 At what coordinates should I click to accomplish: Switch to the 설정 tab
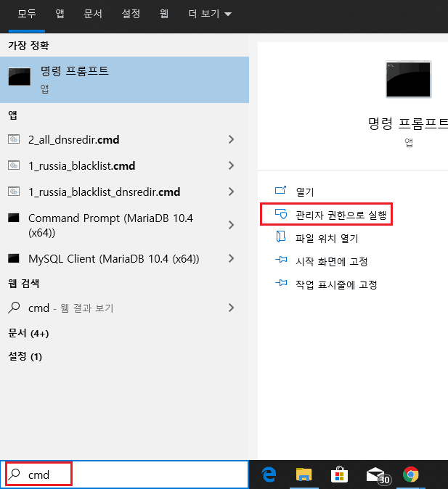pos(131,14)
